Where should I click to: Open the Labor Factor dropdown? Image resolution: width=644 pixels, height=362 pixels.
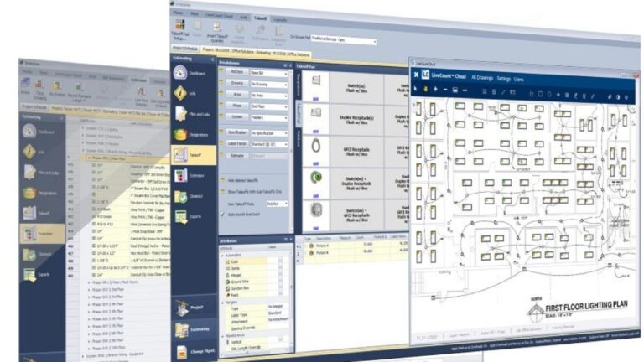pyautogui.click(x=269, y=144)
